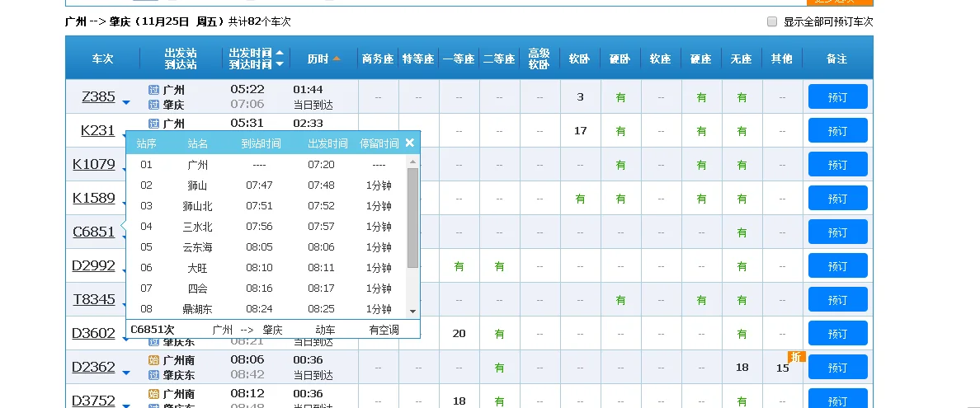Open train C6851 link
980x408 pixels.
pos(94,232)
